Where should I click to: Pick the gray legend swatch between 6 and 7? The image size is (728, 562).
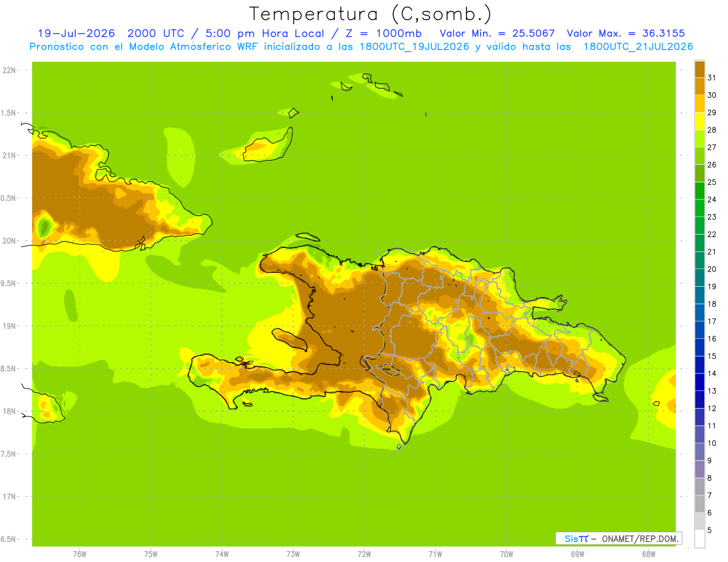(699, 504)
